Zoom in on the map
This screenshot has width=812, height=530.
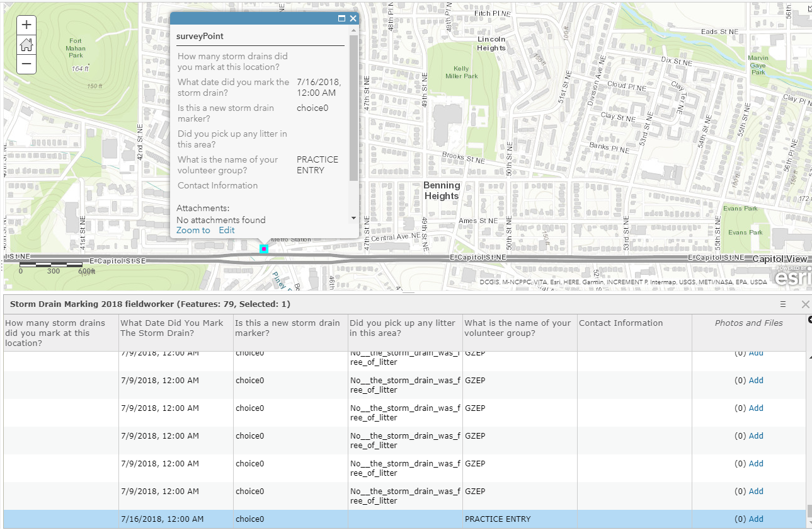point(26,25)
